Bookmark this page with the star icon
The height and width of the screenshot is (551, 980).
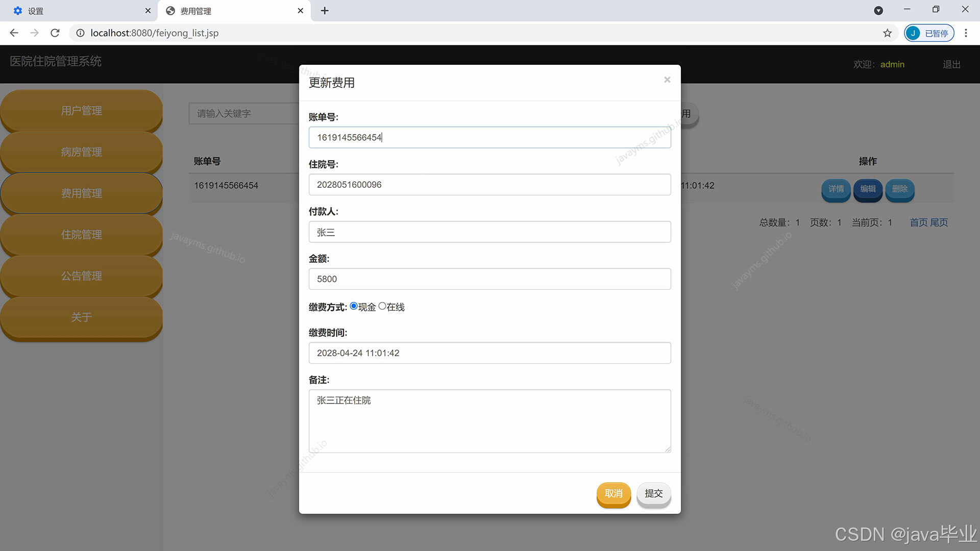pos(887,33)
